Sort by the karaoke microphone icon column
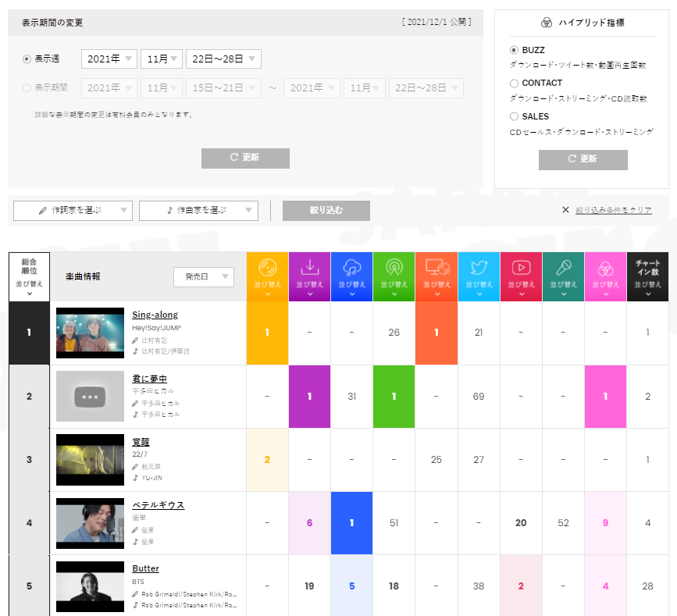677x616 pixels. click(564, 276)
